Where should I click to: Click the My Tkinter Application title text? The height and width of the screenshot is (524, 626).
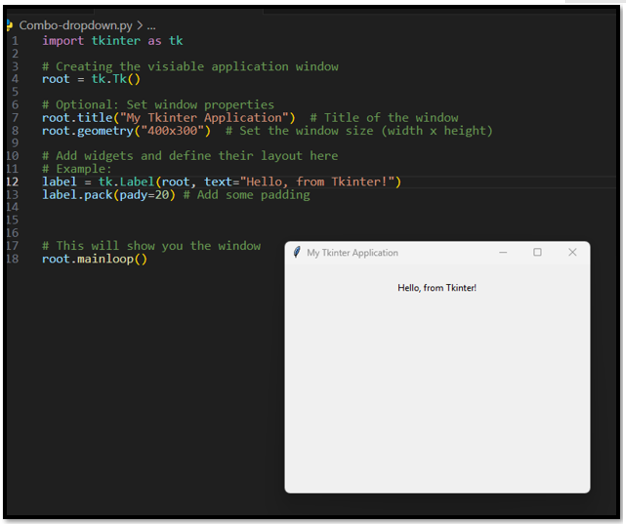point(352,253)
